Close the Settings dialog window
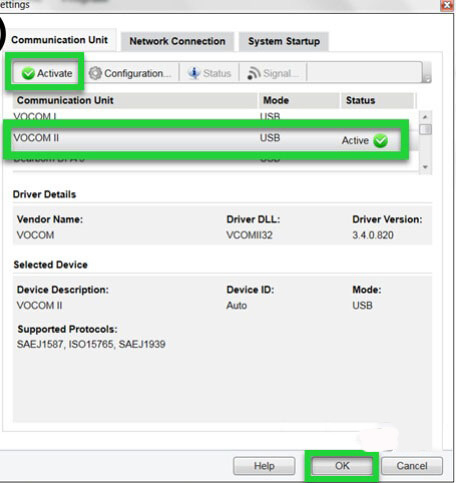 click(x=447, y=5)
